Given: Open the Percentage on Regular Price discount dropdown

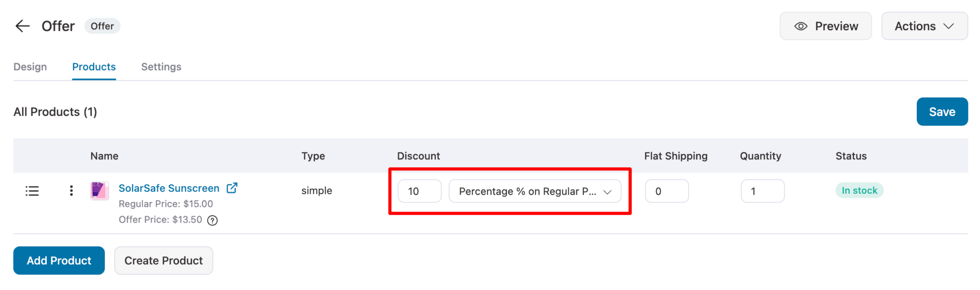Looking at the screenshot, I should click(535, 191).
